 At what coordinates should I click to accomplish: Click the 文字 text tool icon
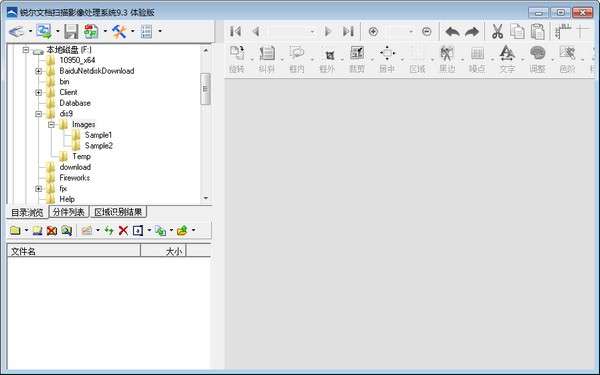click(507, 59)
